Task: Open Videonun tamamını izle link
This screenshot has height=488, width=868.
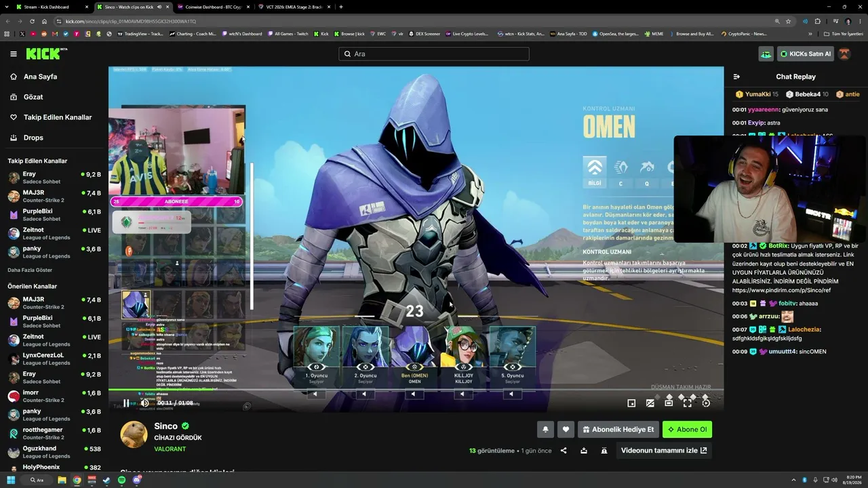Action: 664,451
